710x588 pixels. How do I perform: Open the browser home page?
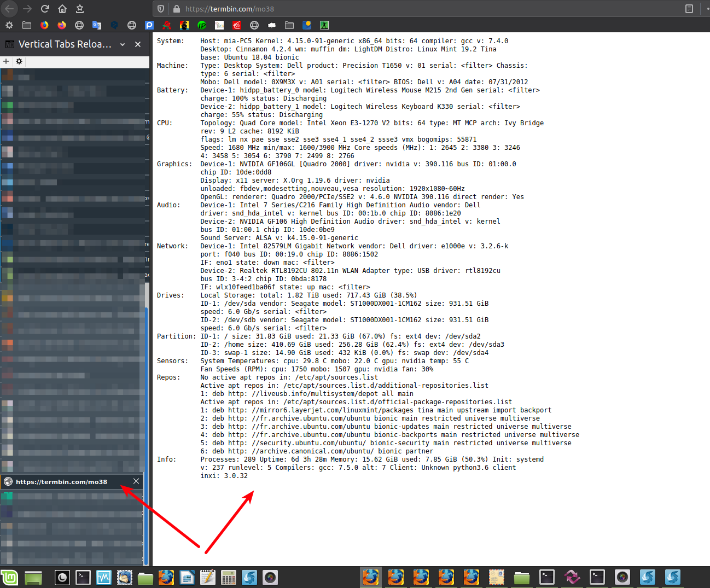[62, 9]
